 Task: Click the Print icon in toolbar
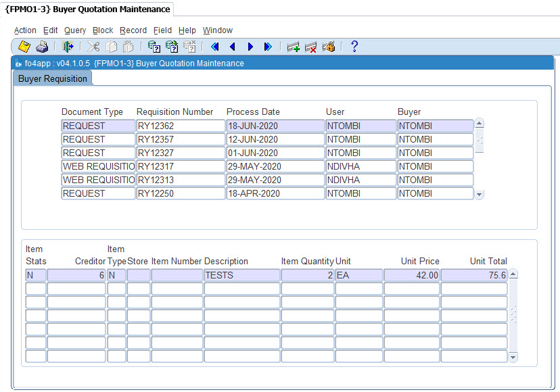click(42, 47)
